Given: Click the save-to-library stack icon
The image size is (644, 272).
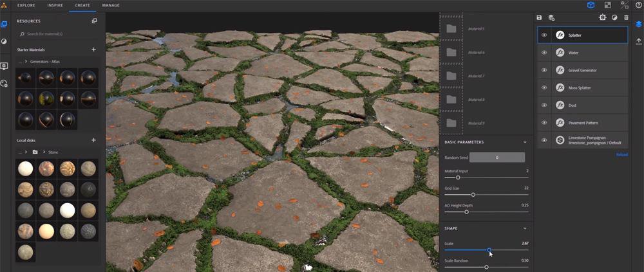Looking at the screenshot, I should (x=552, y=17).
